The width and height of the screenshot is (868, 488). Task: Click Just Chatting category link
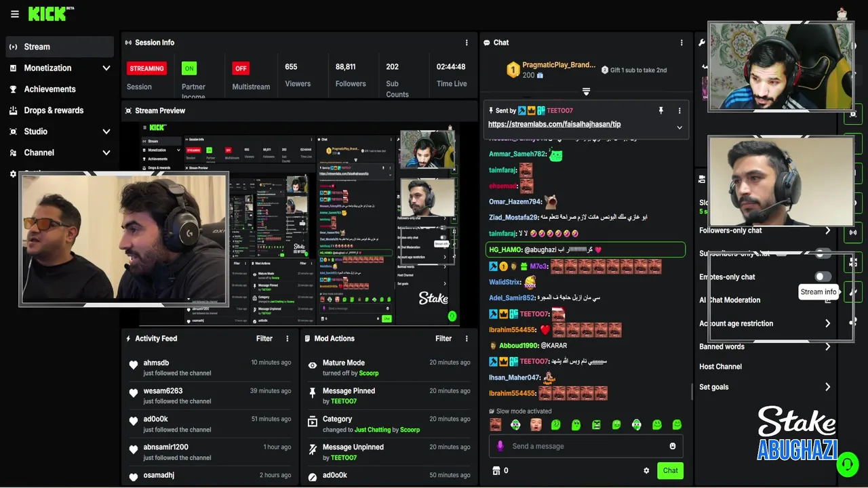point(372,430)
